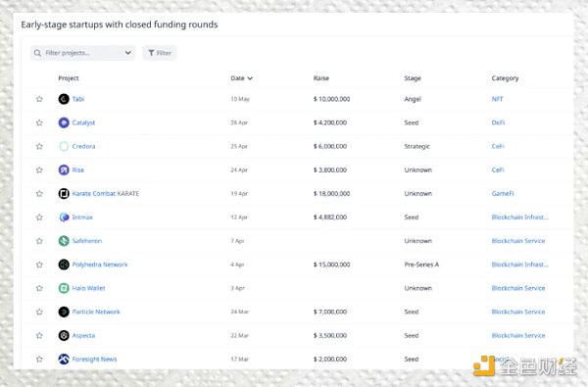Open the GameFi category link
The width and height of the screenshot is (588, 387).
(x=503, y=194)
